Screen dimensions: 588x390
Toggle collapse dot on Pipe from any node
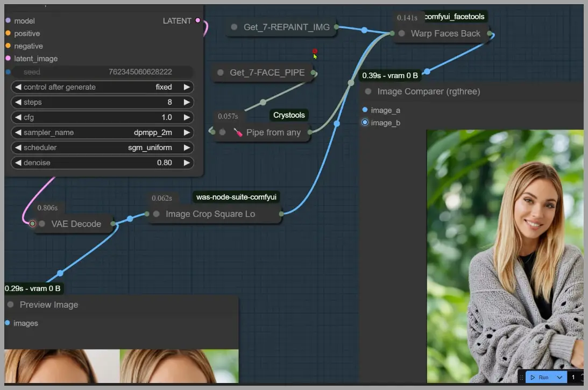click(222, 132)
